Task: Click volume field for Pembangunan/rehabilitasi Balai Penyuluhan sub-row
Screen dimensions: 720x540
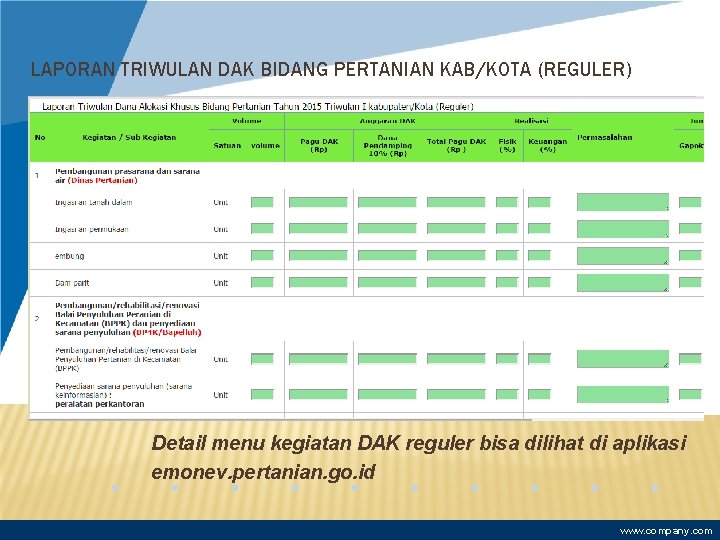Action: pos(262,359)
